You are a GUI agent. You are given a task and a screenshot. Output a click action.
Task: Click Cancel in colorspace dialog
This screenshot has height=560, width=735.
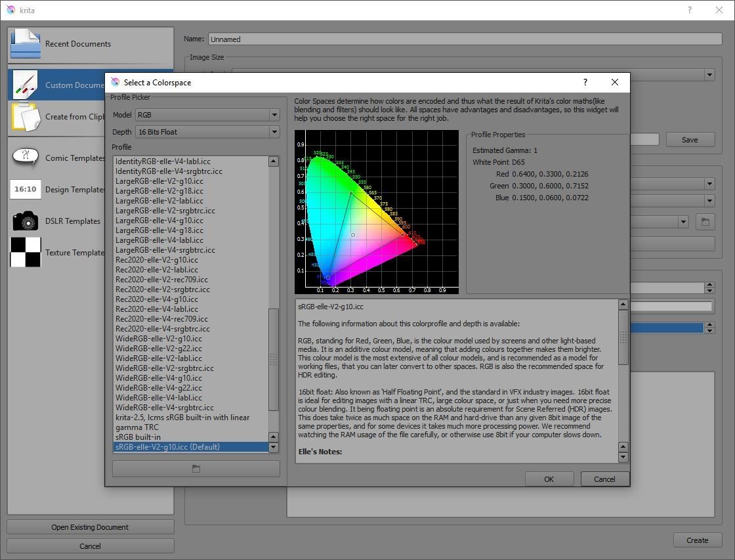point(604,479)
